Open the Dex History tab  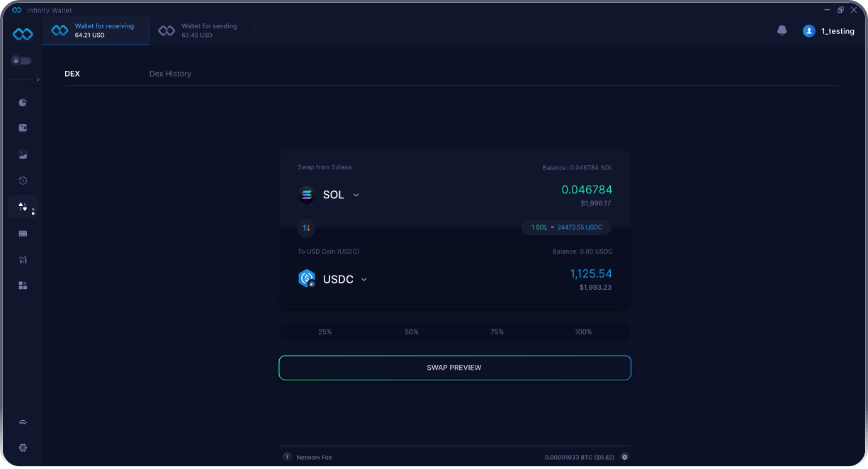pos(170,74)
